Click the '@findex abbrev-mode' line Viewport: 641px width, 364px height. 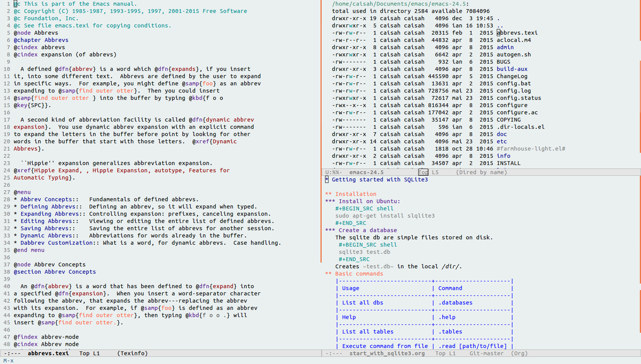46,337
